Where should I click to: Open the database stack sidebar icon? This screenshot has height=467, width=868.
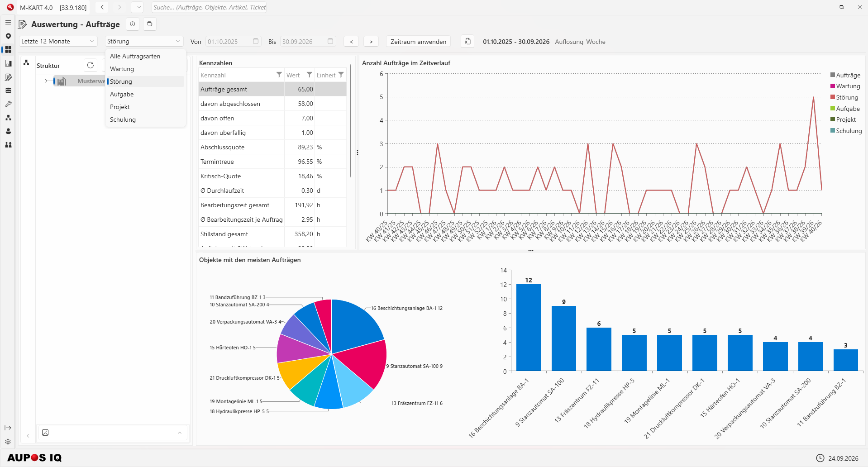click(8, 90)
